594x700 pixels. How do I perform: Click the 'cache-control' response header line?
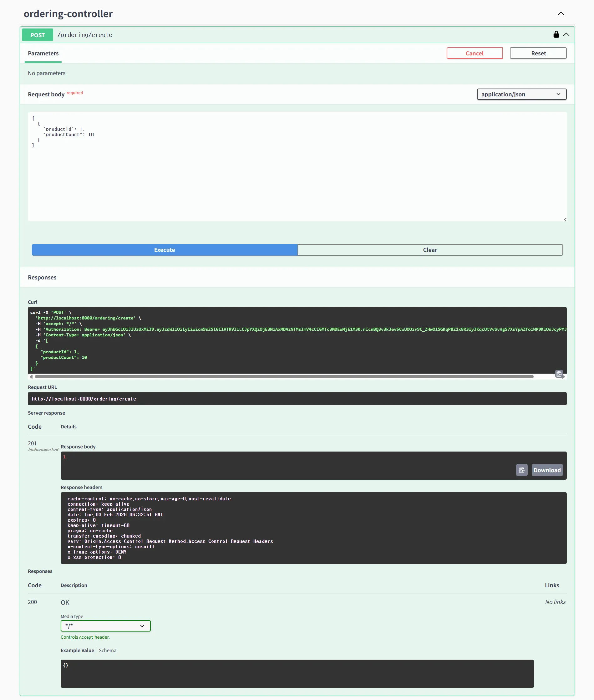[x=149, y=498]
